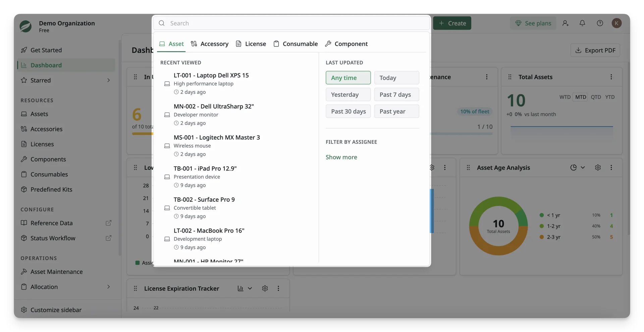The height and width of the screenshot is (332, 644).
Task: Select the Past year filter
Action: point(396,111)
